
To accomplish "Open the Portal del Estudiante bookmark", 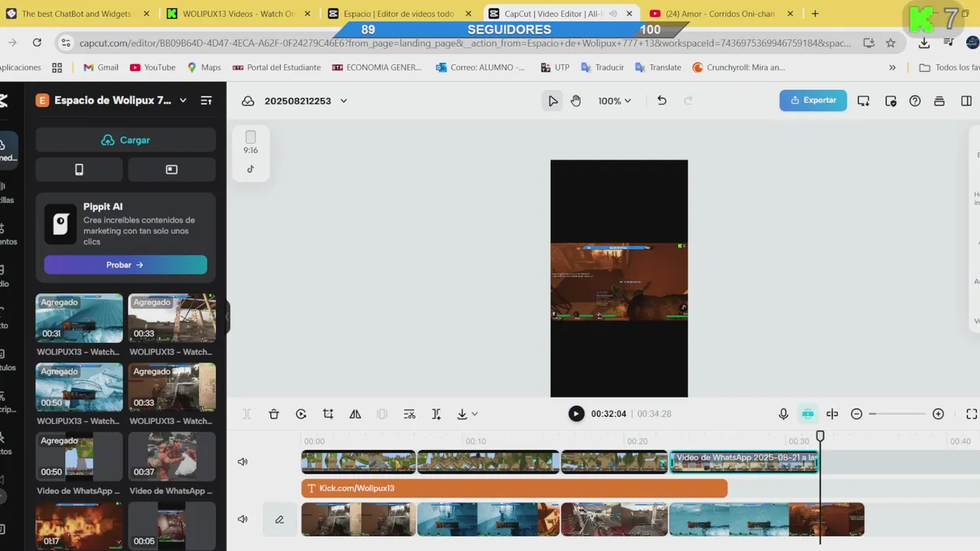I will pos(276,67).
